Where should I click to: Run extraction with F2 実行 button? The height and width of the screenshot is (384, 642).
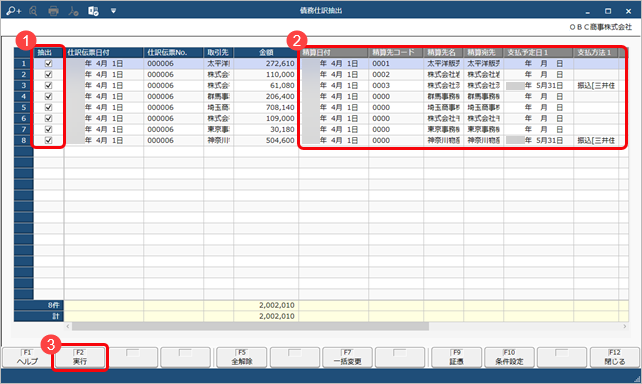coord(80,357)
